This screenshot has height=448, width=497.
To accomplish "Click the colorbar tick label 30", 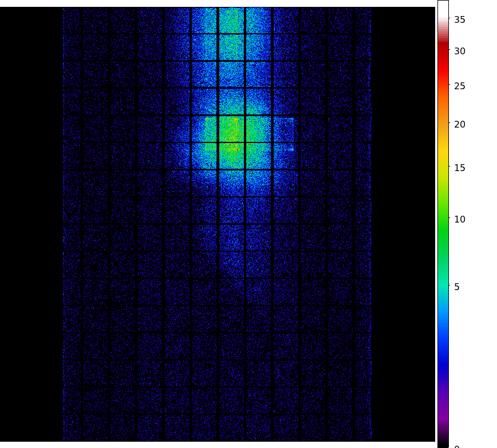I will tap(460, 51).
